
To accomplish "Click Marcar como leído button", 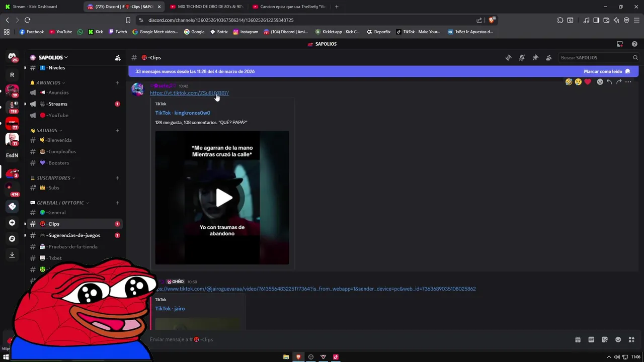I will point(607,71).
